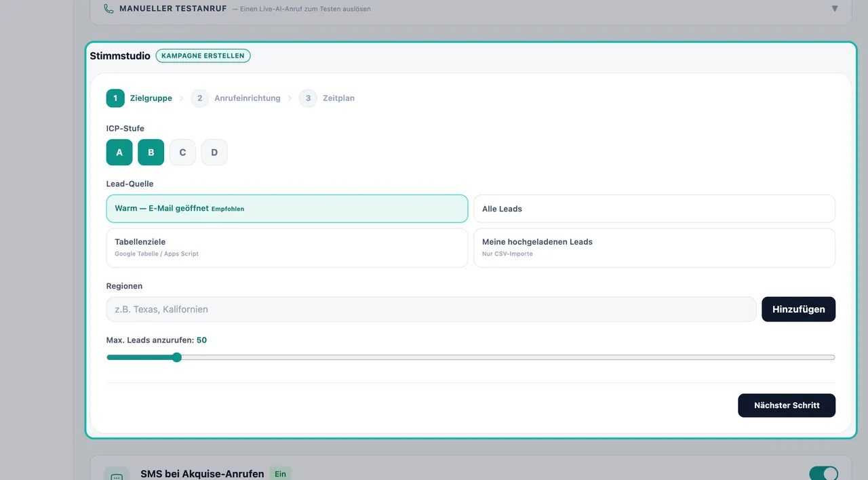Screen dimensions: 868x480
Task: Click the SMS icon beside SMS bei Akquise-Anrufen
Action: pyautogui.click(x=117, y=476)
